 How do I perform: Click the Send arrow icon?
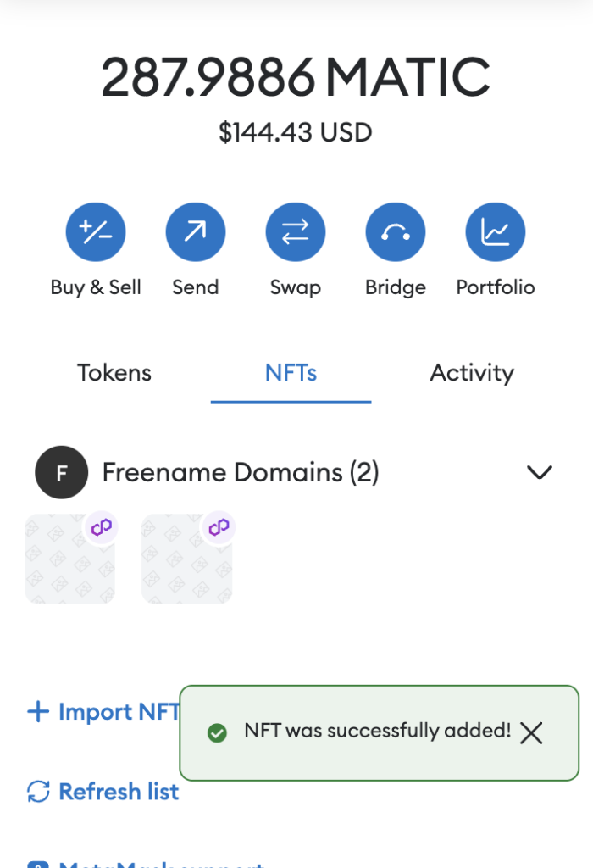pyautogui.click(x=196, y=232)
